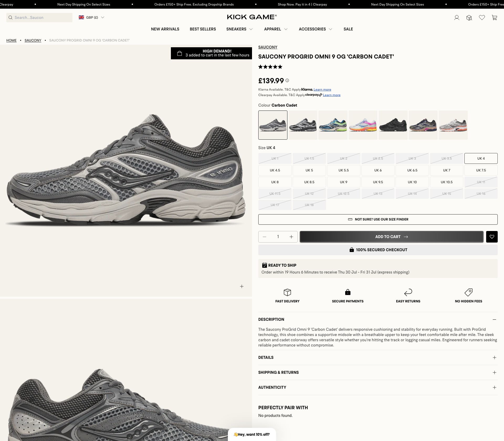Select size UK 10.5
Screen dimensions: 504x441
click(x=447, y=182)
